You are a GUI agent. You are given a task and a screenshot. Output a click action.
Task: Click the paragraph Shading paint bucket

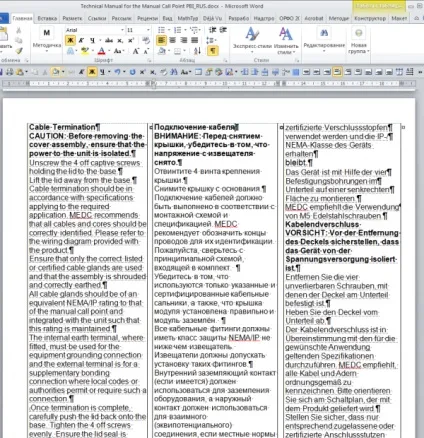pos(162,51)
